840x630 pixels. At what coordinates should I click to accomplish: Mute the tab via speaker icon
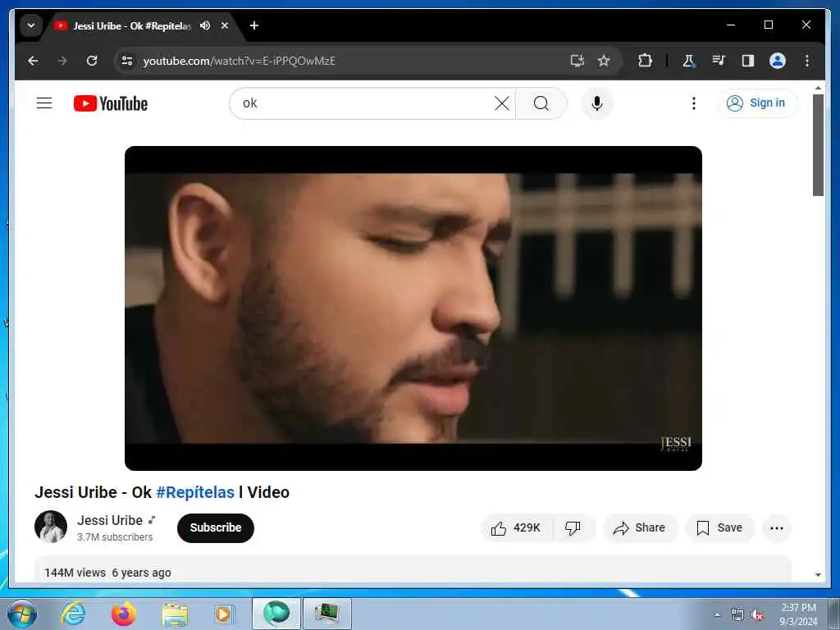tap(205, 25)
